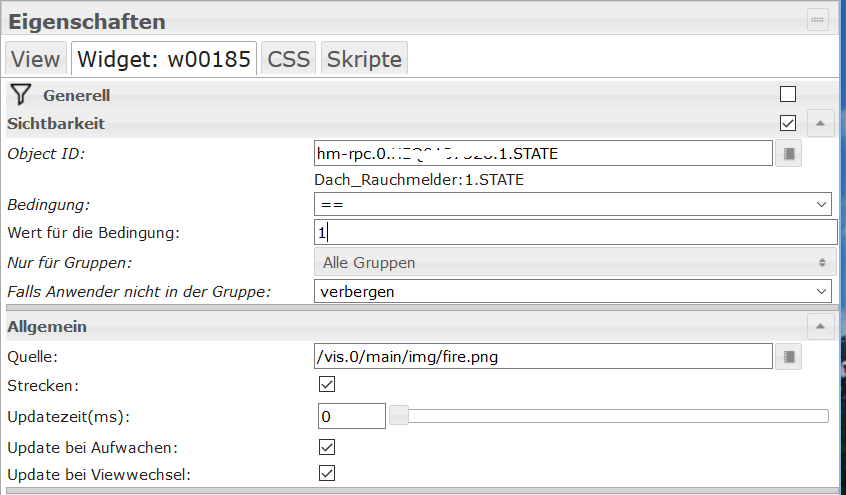This screenshot has width=846, height=495.
Task: Open Falls Anwender nicht in der Gruppe dropdown
Action: (x=572, y=291)
